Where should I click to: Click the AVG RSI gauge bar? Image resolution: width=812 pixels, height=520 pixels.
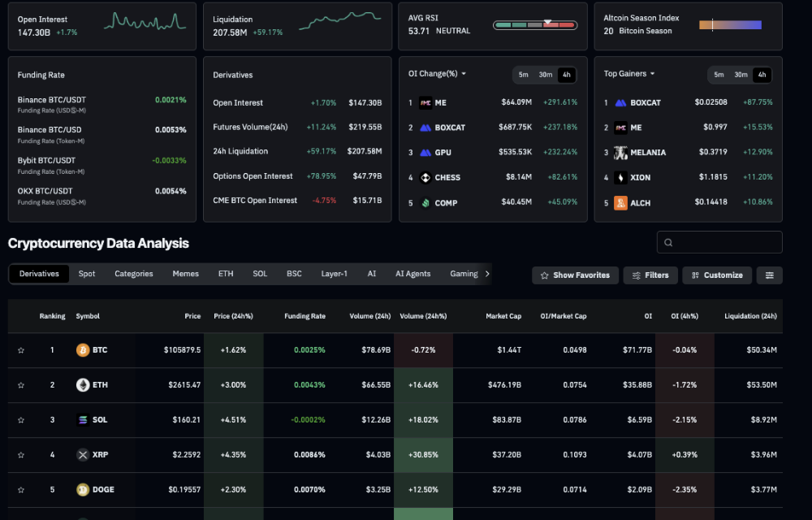point(535,25)
